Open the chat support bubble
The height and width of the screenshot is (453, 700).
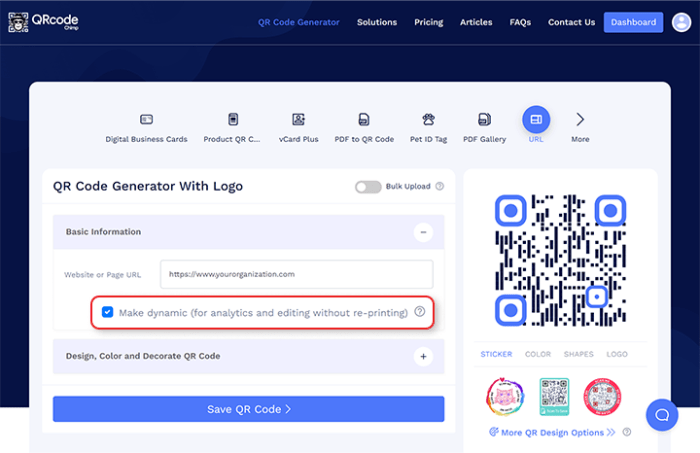662,415
